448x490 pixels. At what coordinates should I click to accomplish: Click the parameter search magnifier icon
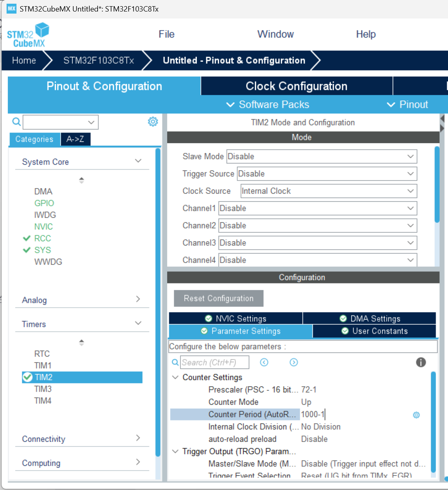175,362
